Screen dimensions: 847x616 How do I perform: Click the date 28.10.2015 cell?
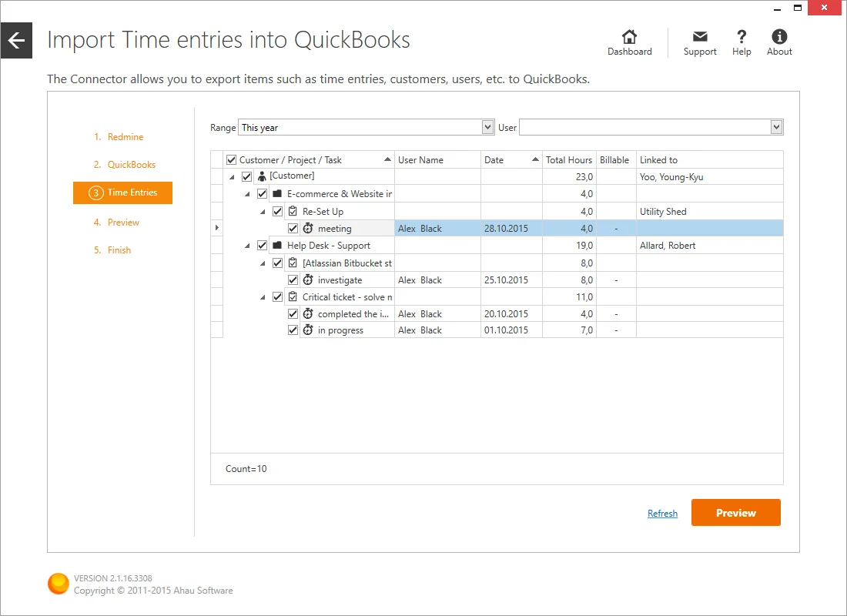tap(511, 229)
